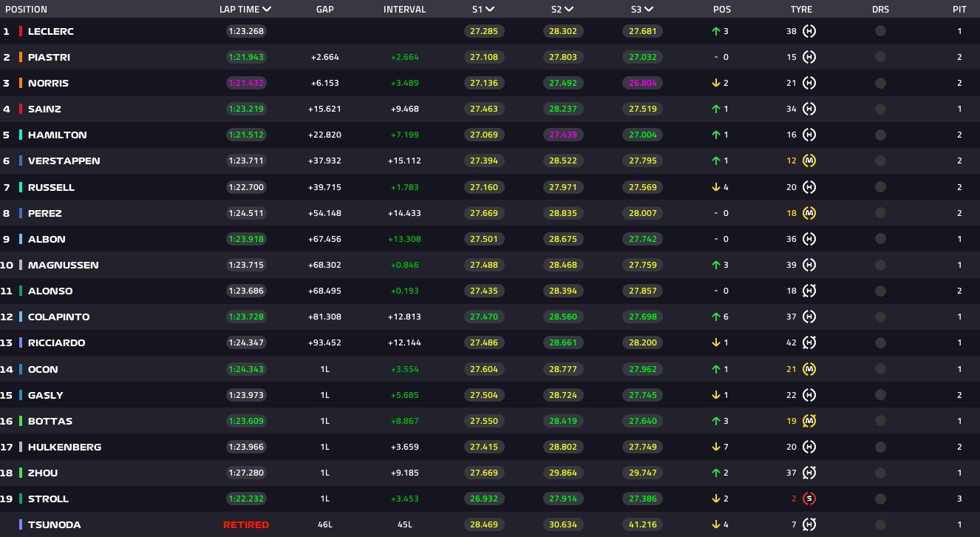The height and width of the screenshot is (537, 980).
Task: Click Alonso's hard tyre icon
Action: [809, 291]
